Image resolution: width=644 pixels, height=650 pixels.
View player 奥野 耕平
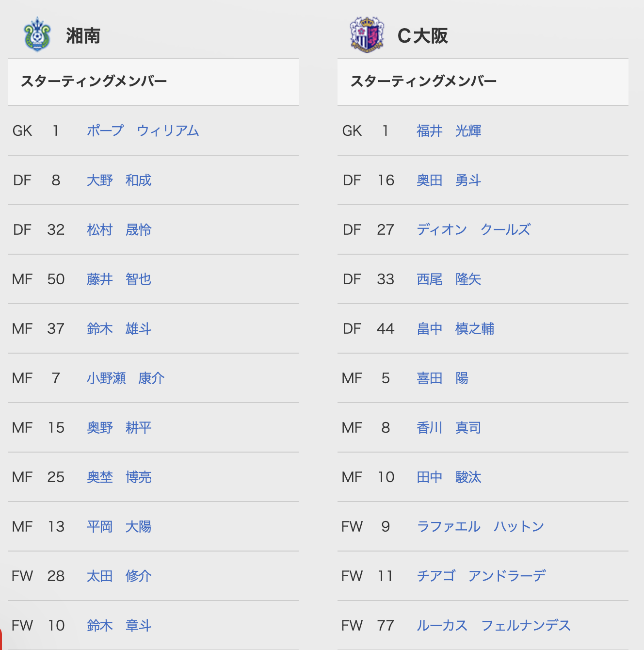(119, 427)
